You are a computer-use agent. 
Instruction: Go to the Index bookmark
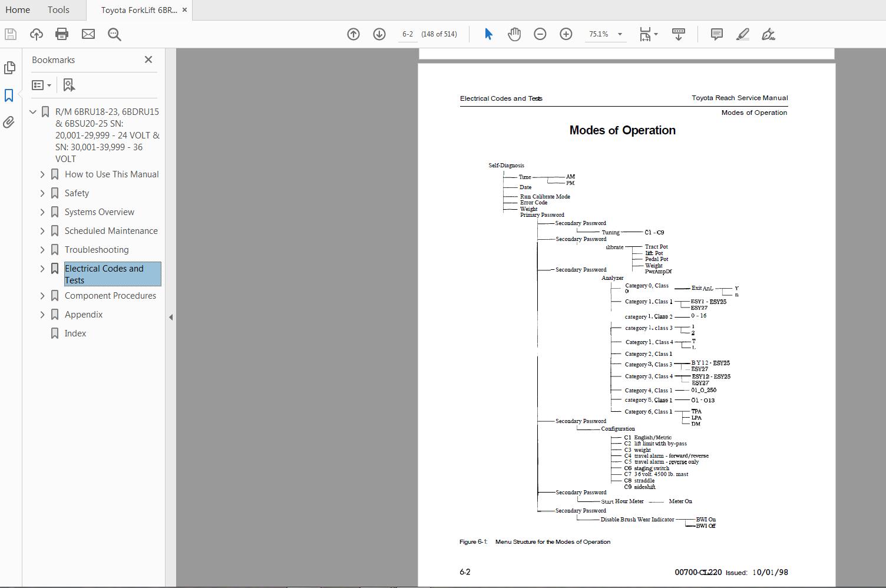(x=75, y=333)
